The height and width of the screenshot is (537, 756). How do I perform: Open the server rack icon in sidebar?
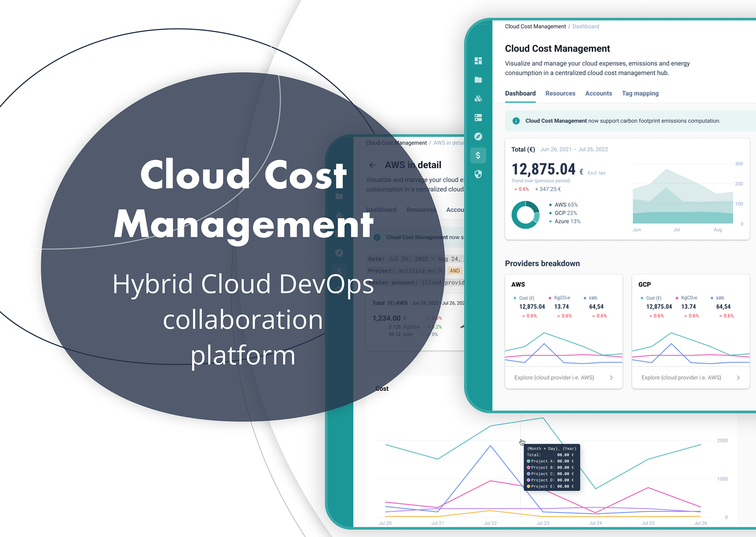tap(478, 118)
